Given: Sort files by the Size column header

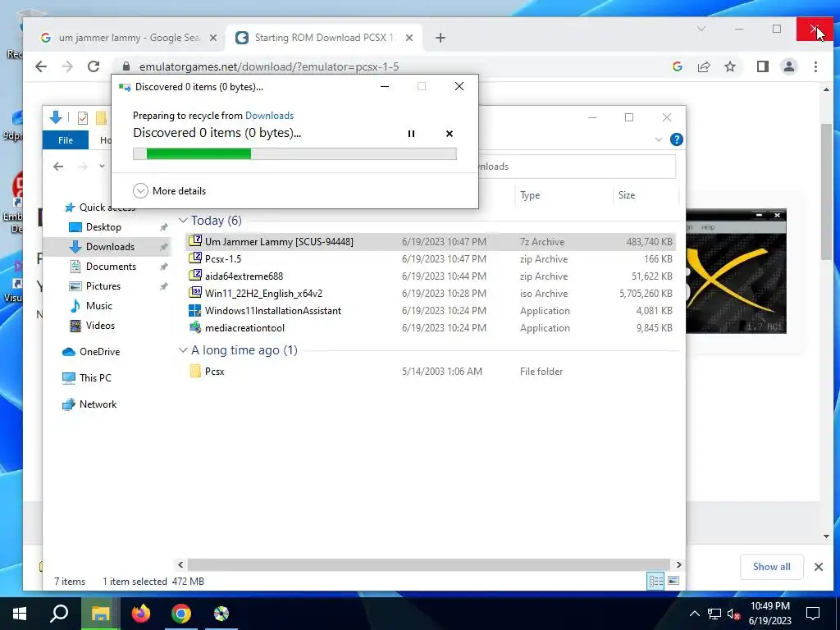Looking at the screenshot, I should 645,195.
